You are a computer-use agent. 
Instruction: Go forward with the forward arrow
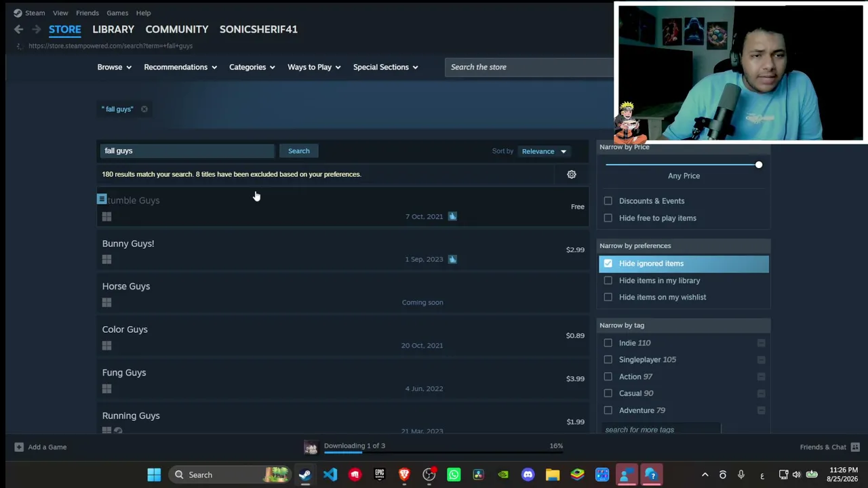(36, 29)
